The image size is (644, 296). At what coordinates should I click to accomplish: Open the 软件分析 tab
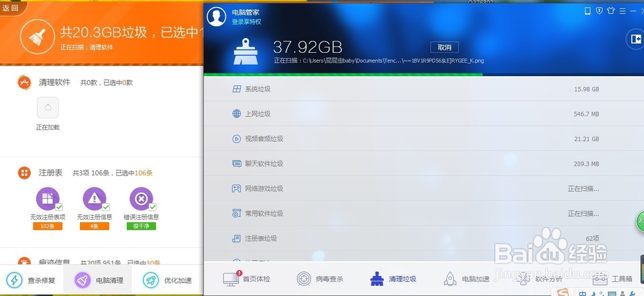[x=540, y=279]
